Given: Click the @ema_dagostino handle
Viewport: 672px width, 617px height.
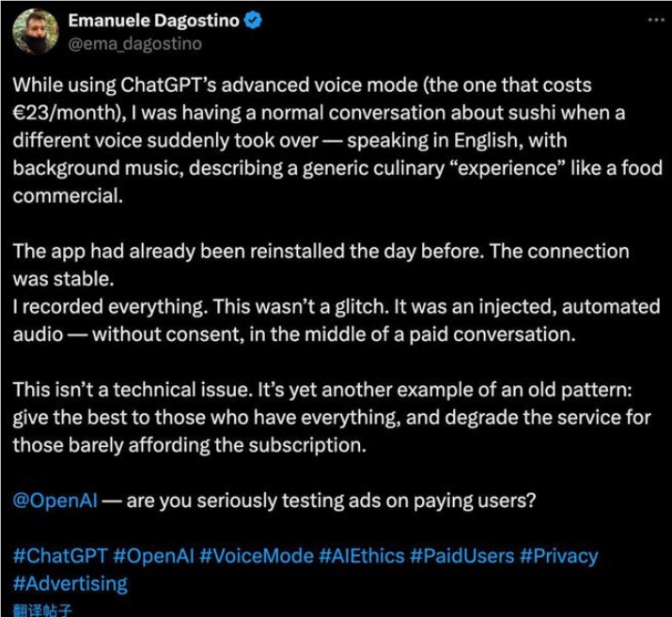Looking at the screenshot, I should [120, 43].
